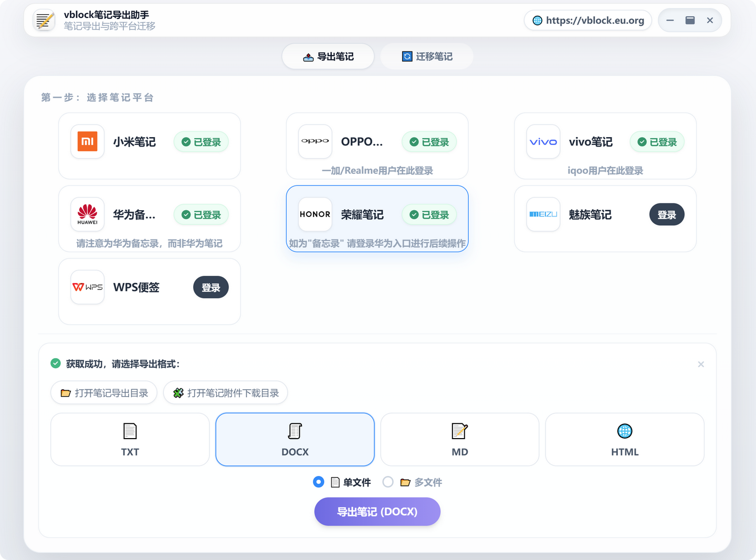The image size is (756, 560).
Task: Click the HTML globe icon
Action: 625,431
